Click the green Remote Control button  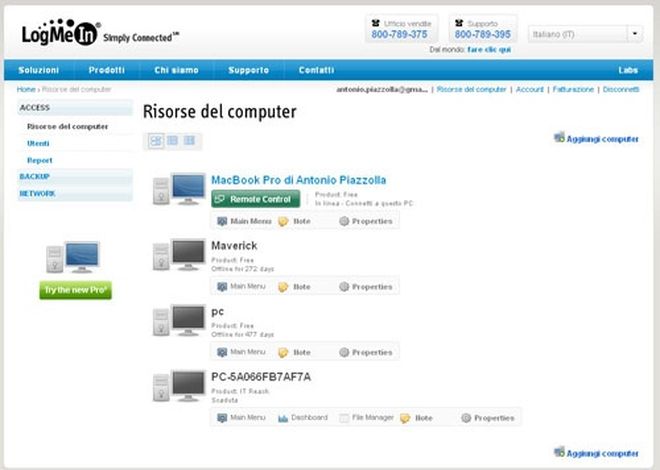pyautogui.click(x=256, y=199)
